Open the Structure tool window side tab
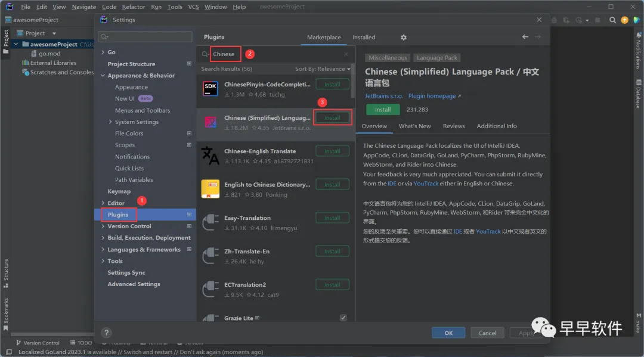 pyautogui.click(x=6, y=273)
